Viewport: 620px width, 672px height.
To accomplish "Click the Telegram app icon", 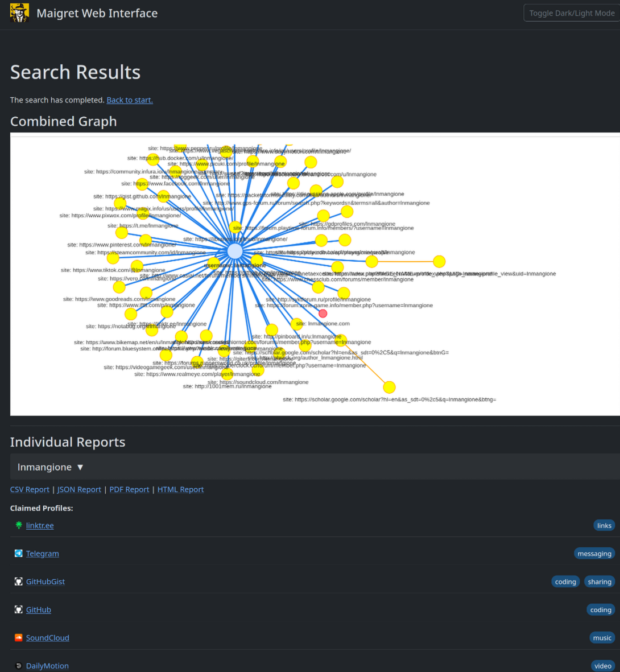I will pyautogui.click(x=18, y=553).
